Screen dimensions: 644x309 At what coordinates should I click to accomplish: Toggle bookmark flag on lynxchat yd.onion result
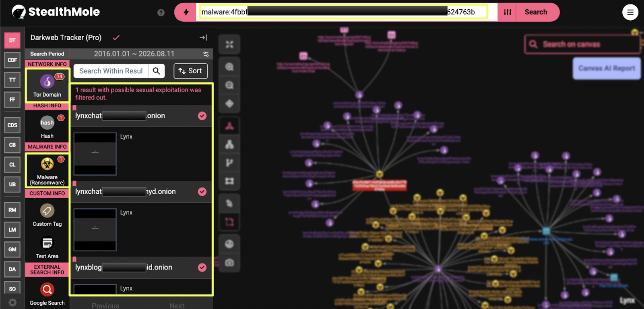(x=74, y=184)
